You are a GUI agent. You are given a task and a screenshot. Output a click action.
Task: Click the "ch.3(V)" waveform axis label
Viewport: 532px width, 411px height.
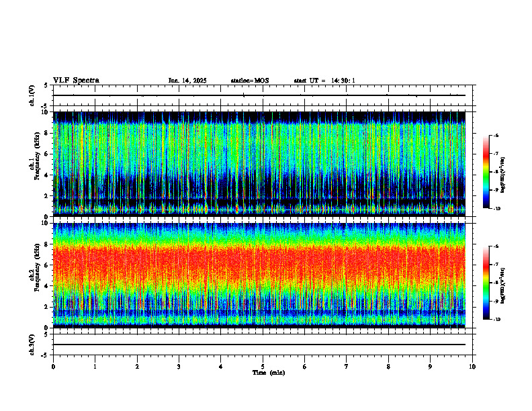[32, 345]
